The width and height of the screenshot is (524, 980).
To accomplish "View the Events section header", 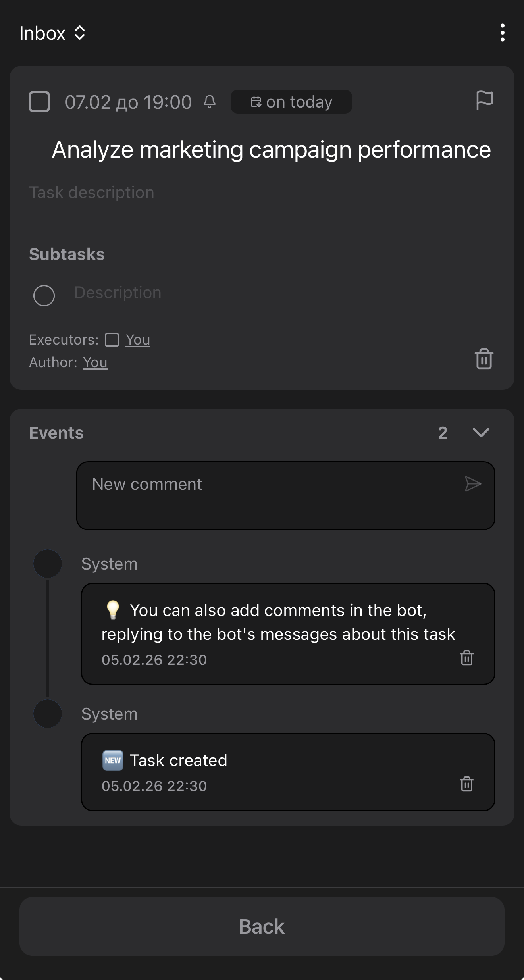I will pyautogui.click(x=56, y=433).
